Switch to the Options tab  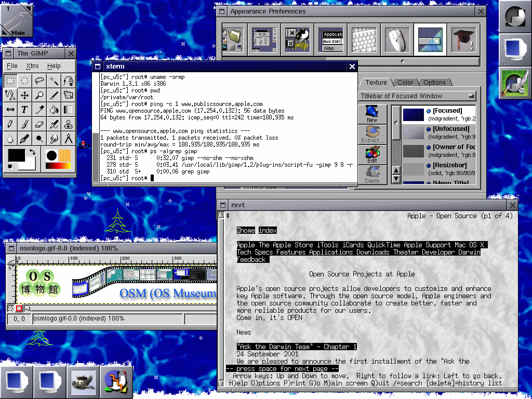[435, 83]
